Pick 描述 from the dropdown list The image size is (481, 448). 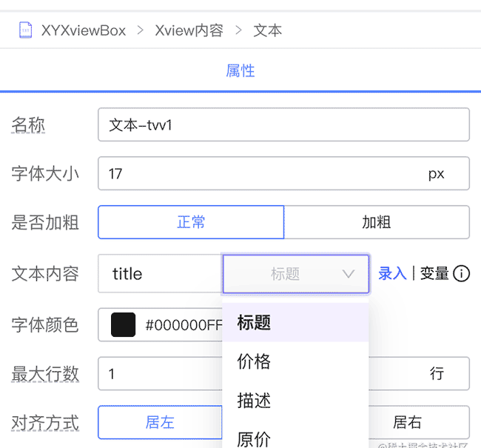[x=295, y=400]
